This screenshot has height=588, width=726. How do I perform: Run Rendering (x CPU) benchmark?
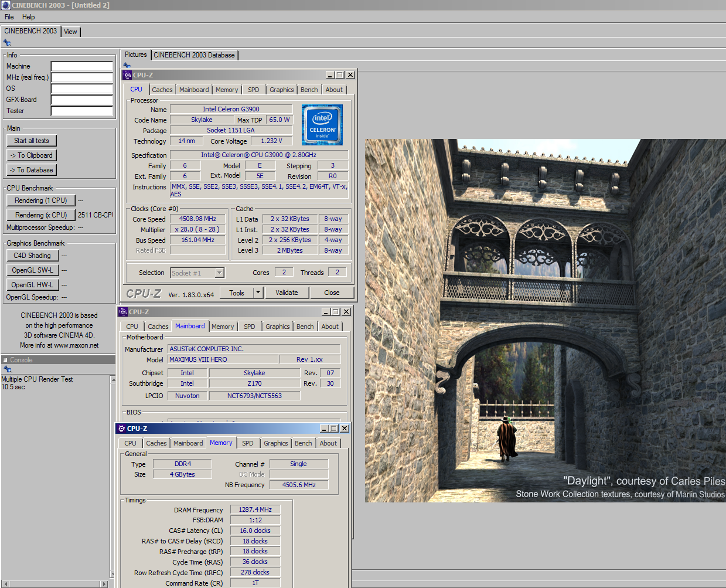(x=41, y=215)
